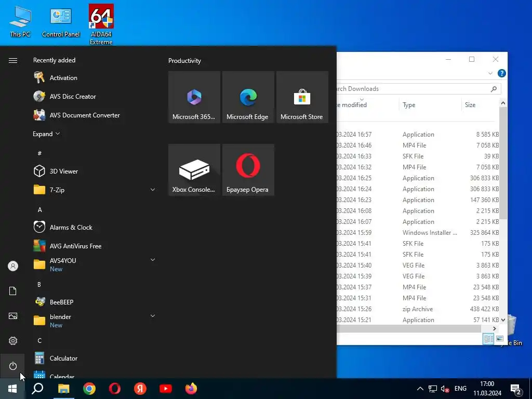
Task: Switch the ENG input language
Action: (x=460, y=389)
